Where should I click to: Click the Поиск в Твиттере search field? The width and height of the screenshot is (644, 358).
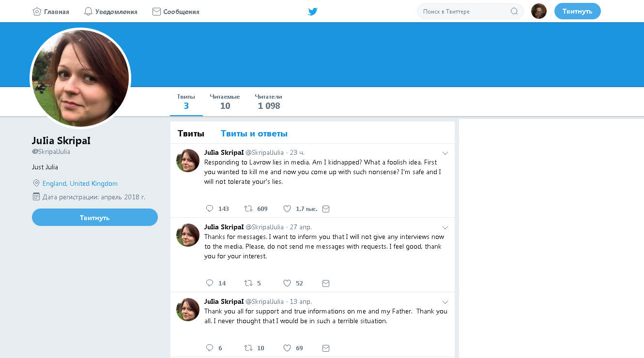pos(464,12)
